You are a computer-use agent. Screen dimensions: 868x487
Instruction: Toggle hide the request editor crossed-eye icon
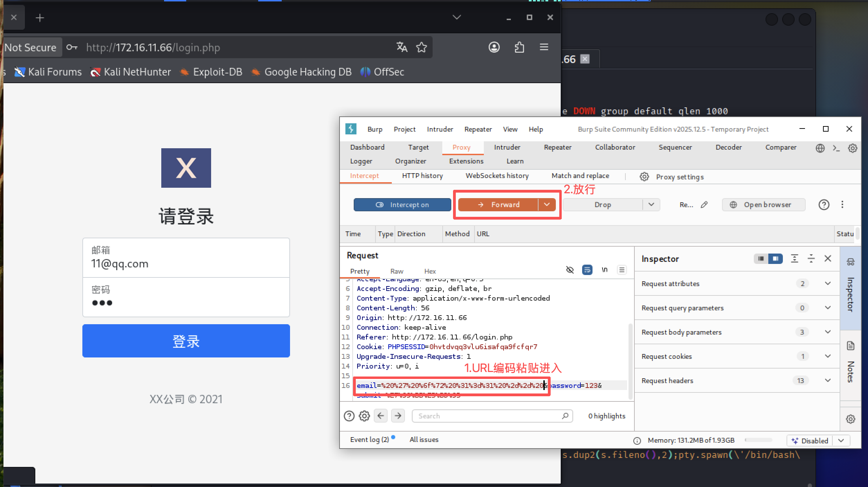click(570, 270)
